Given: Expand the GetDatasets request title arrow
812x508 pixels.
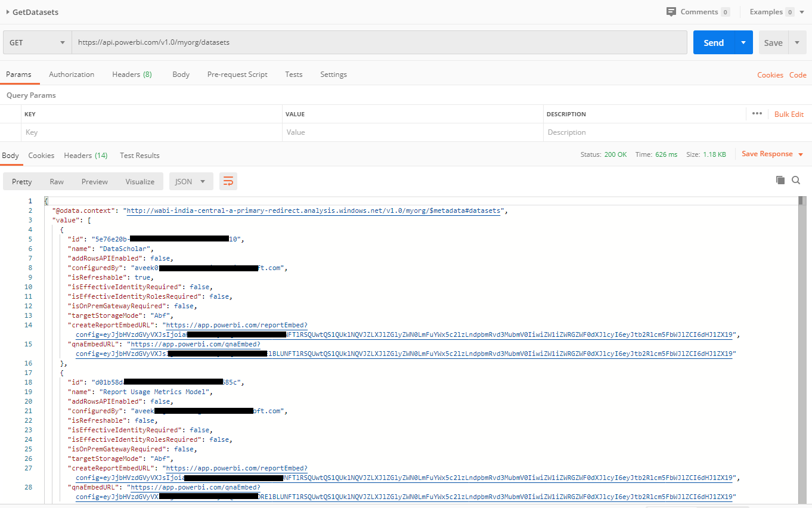Looking at the screenshot, I should pyautogui.click(x=8, y=12).
